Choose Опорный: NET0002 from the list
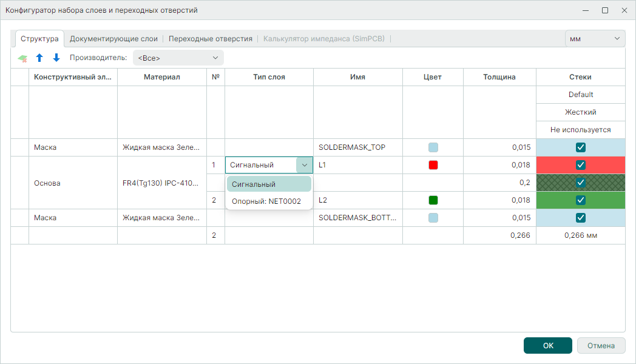 click(x=266, y=201)
